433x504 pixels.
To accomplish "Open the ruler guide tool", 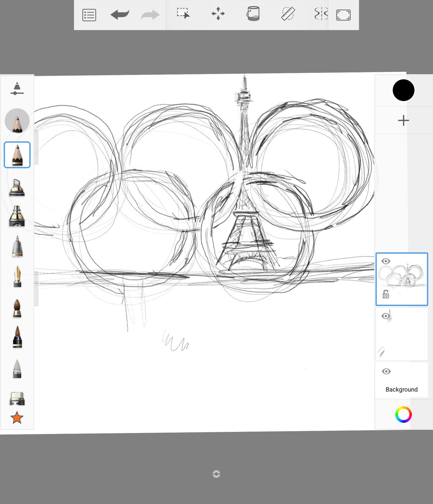I will (x=288, y=14).
